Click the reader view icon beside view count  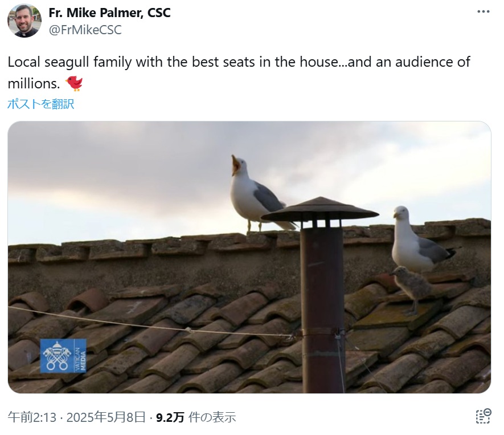coord(483,416)
